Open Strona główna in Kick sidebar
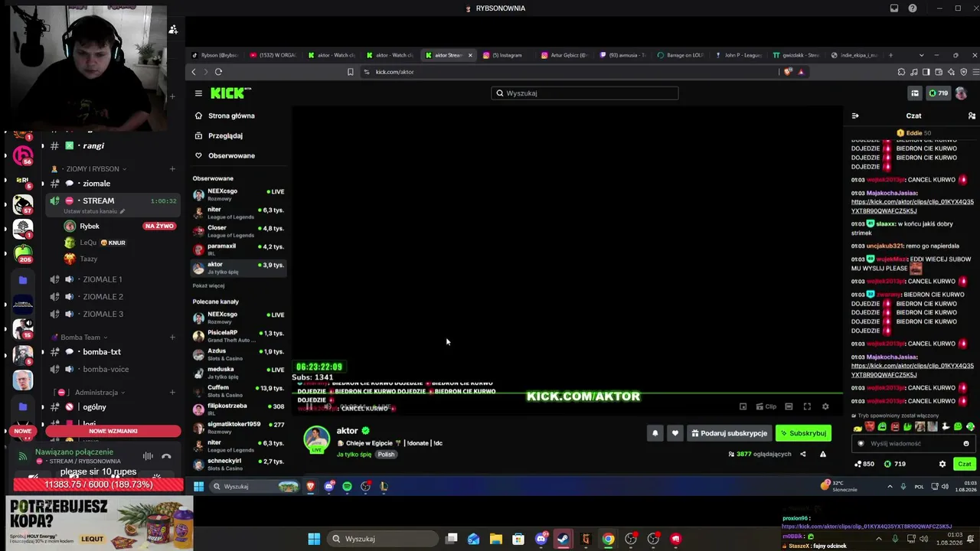This screenshot has height=551, width=980. click(231, 116)
